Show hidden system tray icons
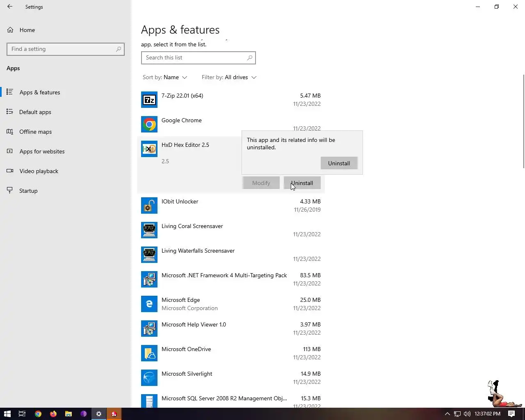Image resolution: width=525 pixels, height=420 pixels. 447,414
